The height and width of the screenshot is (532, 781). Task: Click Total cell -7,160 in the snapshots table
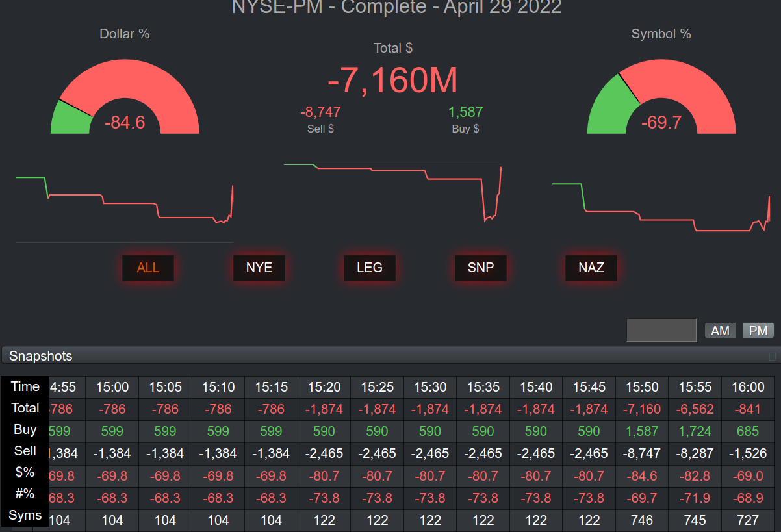642,409
